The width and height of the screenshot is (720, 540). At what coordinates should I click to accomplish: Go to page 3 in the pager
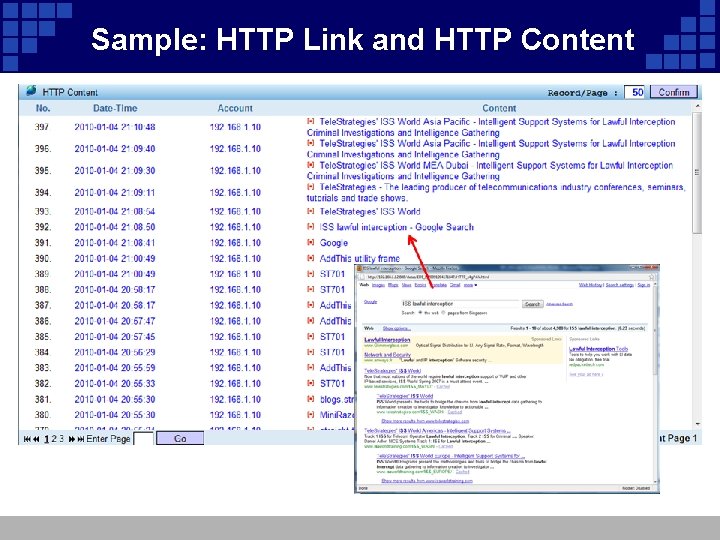pyautogui.click(x=61, y=439)
